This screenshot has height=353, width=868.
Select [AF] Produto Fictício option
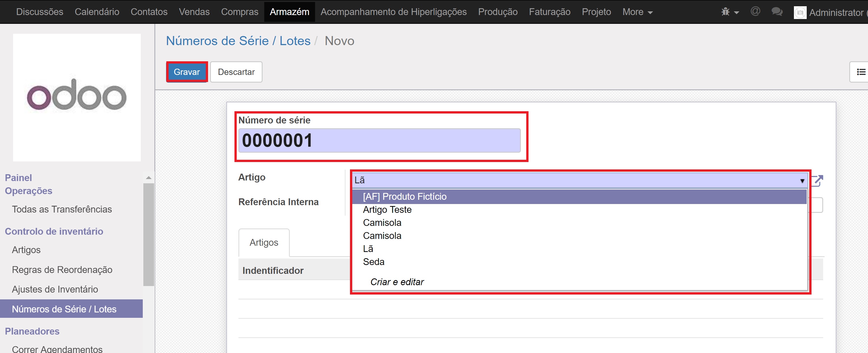tap(404, 196)
